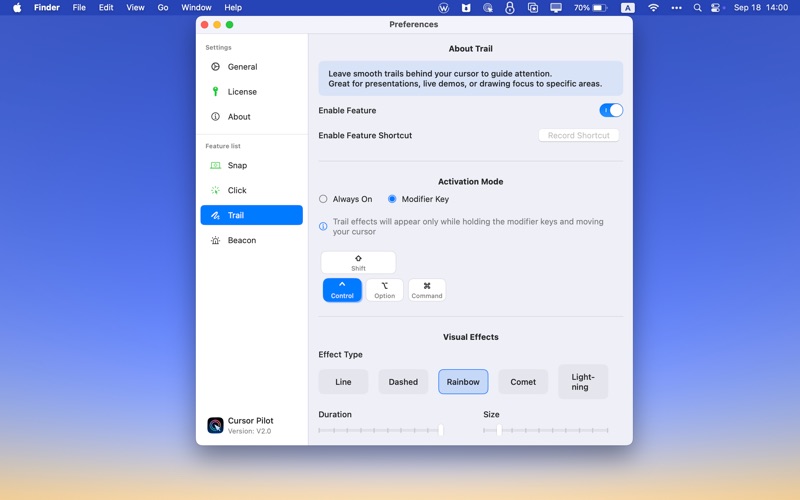Choose the Line effect type

click(343, 382)
